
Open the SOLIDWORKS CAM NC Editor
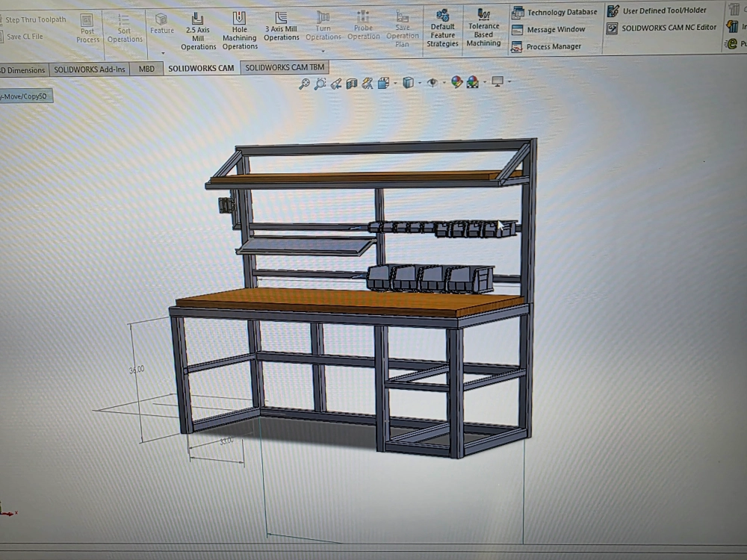coord(661,28)
